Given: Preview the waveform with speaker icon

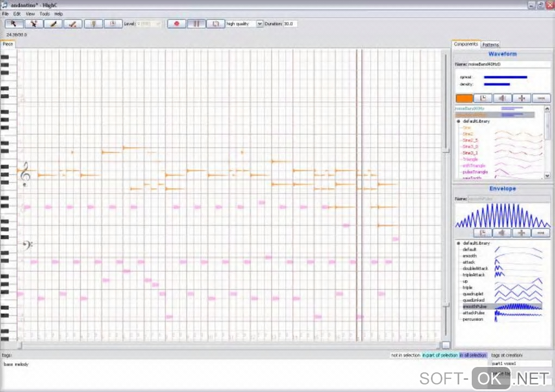Looking at the screenshot, I should (503, 98).
